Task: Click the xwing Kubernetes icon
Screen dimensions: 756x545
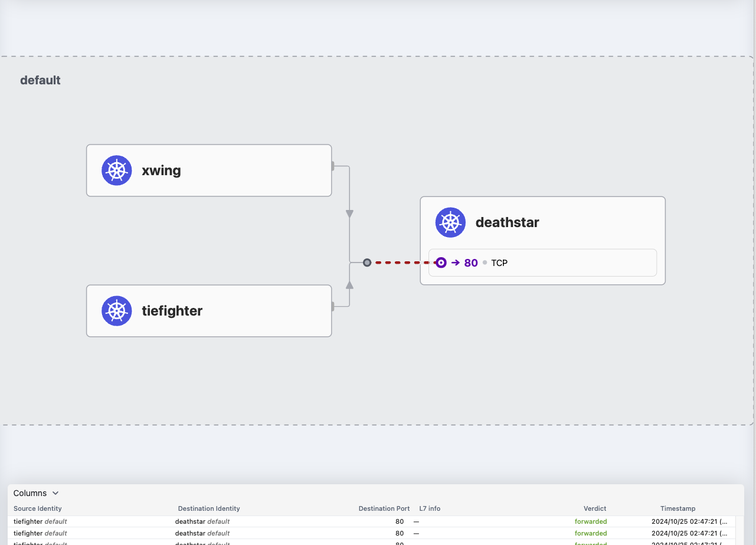Action: (x=117, y=170)
